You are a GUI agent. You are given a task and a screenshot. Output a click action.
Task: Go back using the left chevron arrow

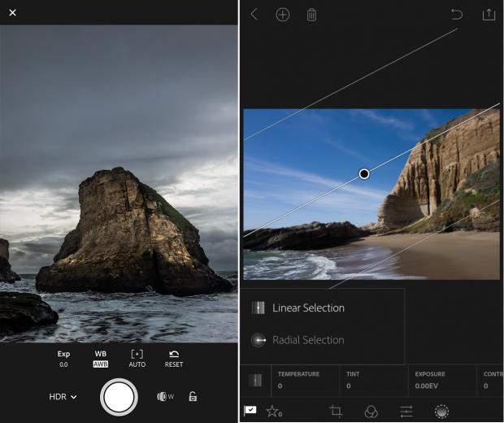click(x=254, y=15)
